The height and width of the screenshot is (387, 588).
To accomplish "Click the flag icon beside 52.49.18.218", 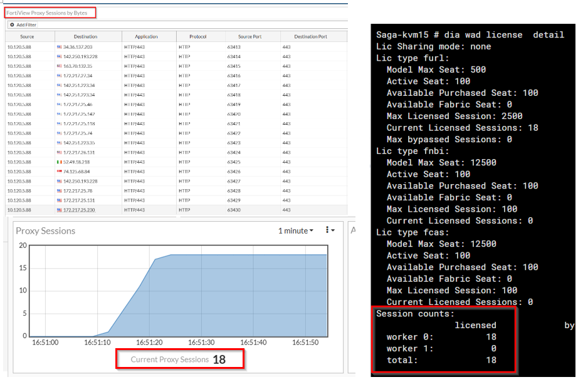I will (x=60, y=162).
